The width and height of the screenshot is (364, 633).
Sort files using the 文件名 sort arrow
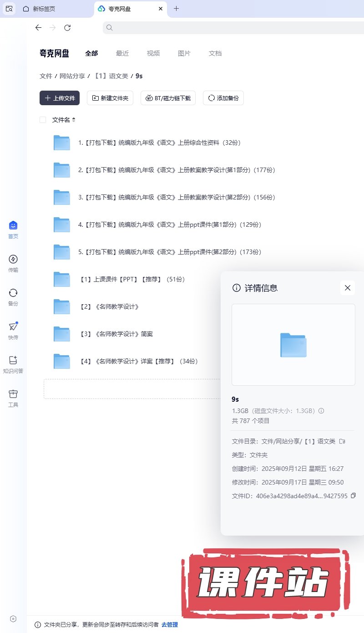74,120
